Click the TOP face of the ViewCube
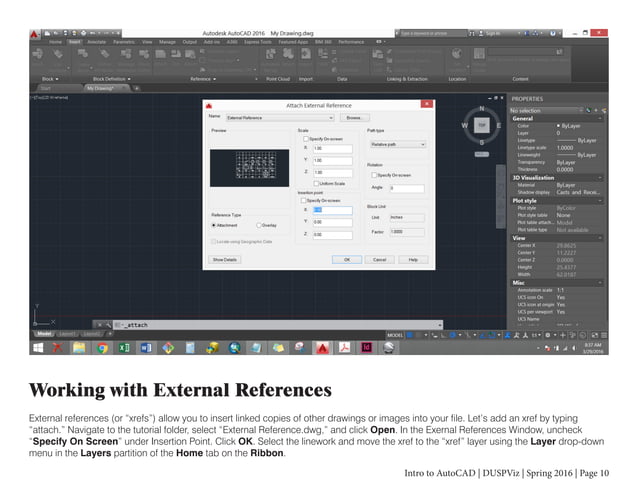This screenshot has width=638, height=493. point(483,126)
